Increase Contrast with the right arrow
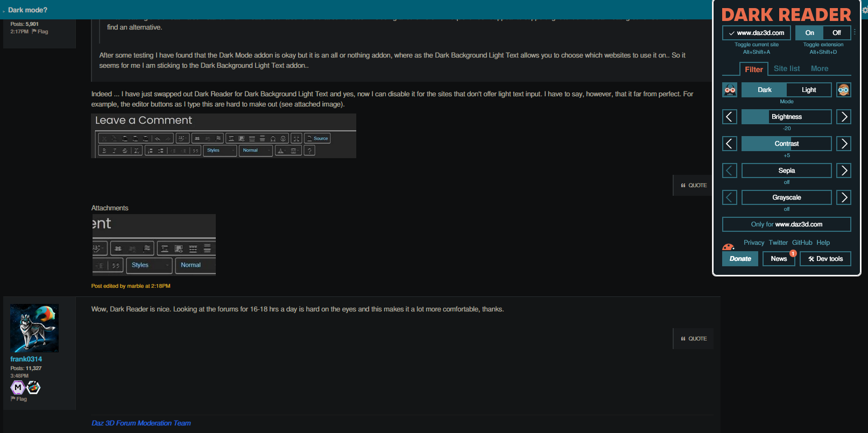This screenshot has width=868, height=433. tap(844, 144)
